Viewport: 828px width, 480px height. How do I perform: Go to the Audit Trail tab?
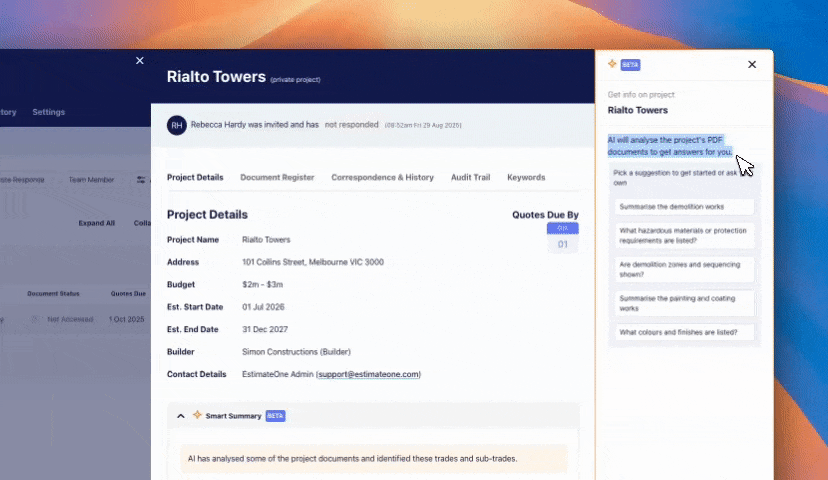470,177
